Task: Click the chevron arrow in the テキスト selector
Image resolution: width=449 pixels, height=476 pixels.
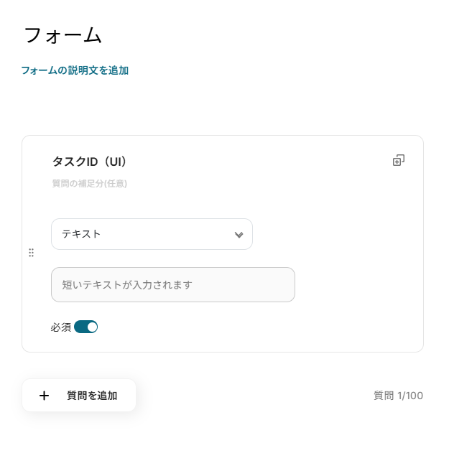Action: 239,235
